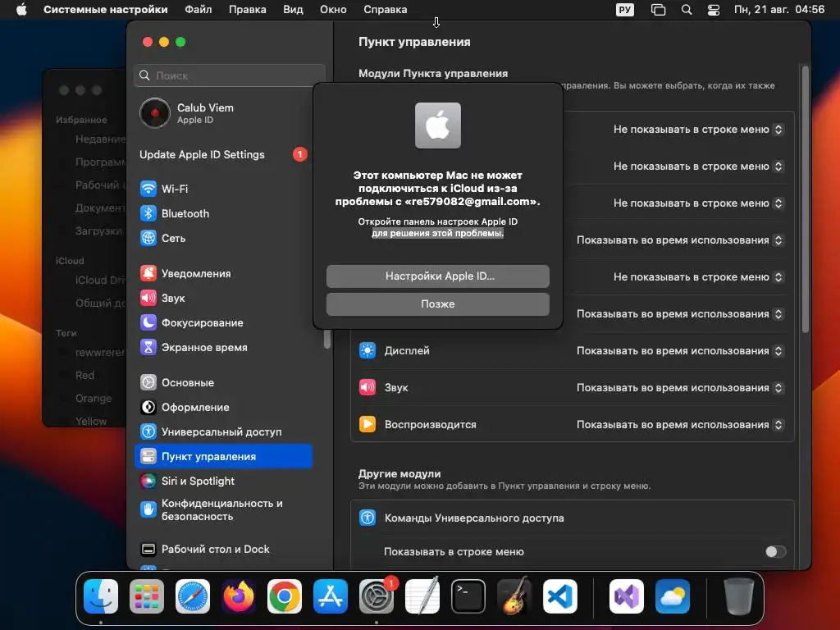Screen dimensions: 840x630
Task: Open Рабочий стол и Dock settings
Action: (223, 549)
